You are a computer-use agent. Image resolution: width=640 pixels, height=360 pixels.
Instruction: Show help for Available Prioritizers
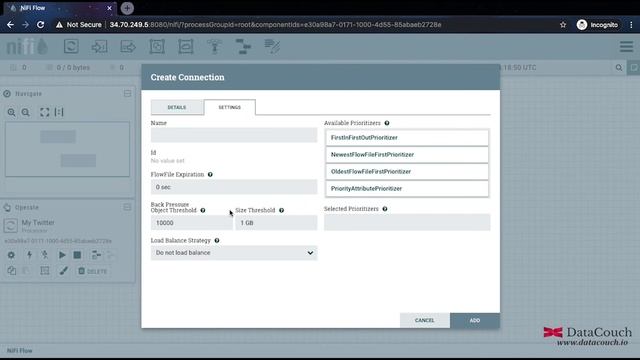387,123
